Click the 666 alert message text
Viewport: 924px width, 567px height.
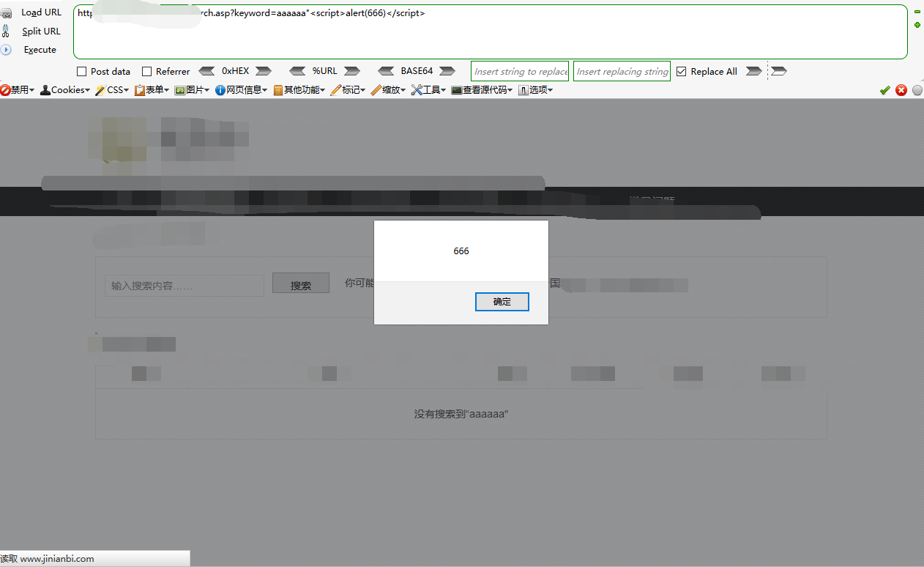pyautogui.click(x=461, y=251)
